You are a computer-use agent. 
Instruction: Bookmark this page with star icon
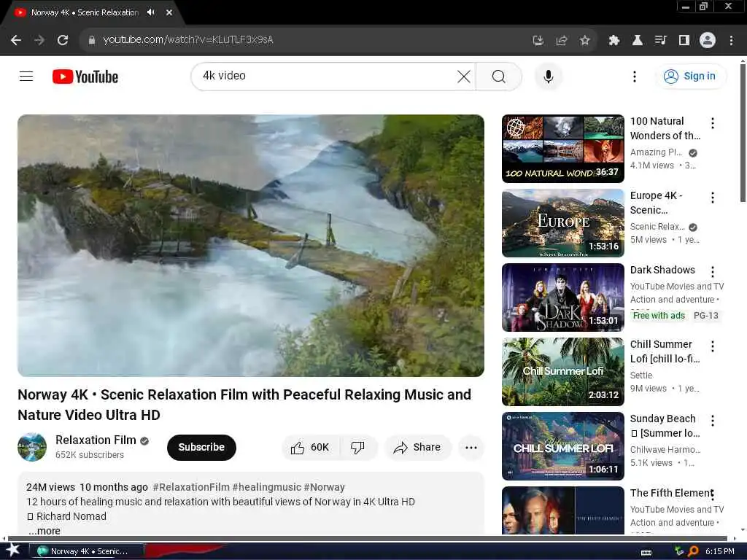585,40
